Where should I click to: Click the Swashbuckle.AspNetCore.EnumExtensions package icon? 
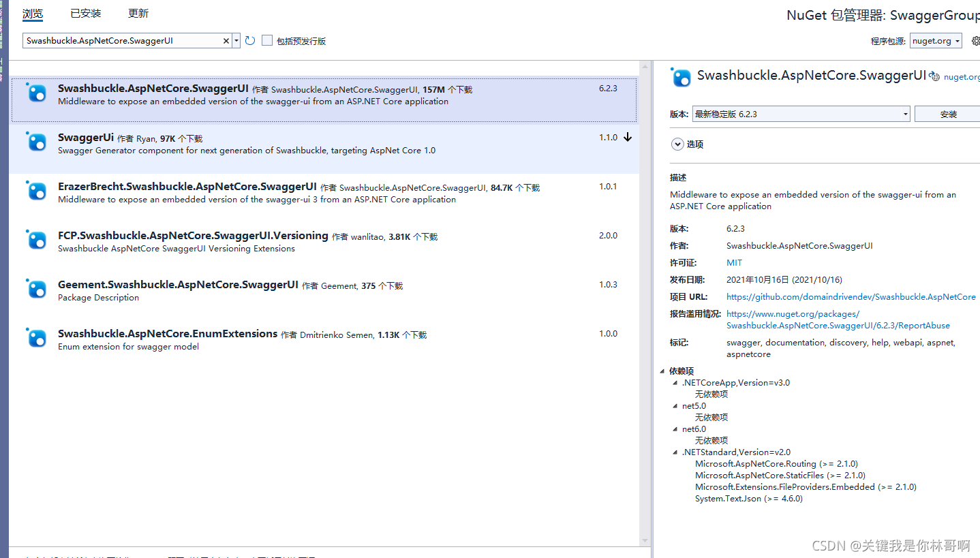pos(36,338)
